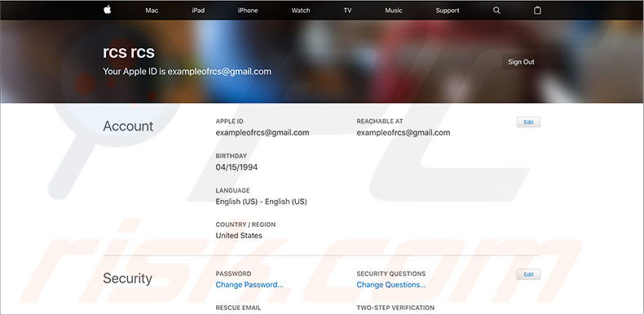Image resolution: width=644 pixels, height=315 pixels.
Task: Select iPhone in the navigation bar
Action: pos(248,11)
